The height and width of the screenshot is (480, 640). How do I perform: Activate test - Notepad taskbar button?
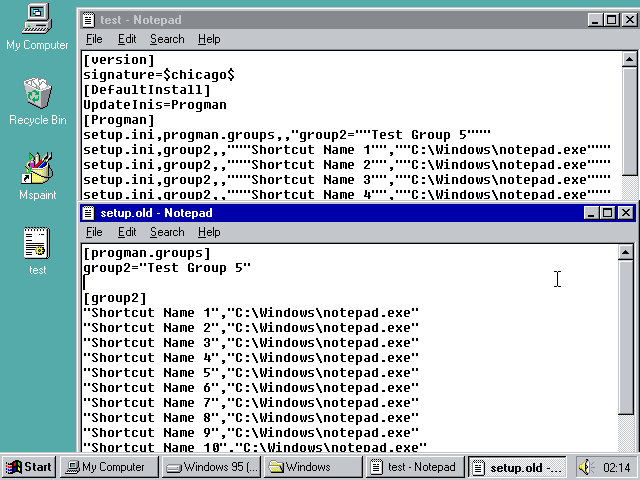[x=414, y=467]
